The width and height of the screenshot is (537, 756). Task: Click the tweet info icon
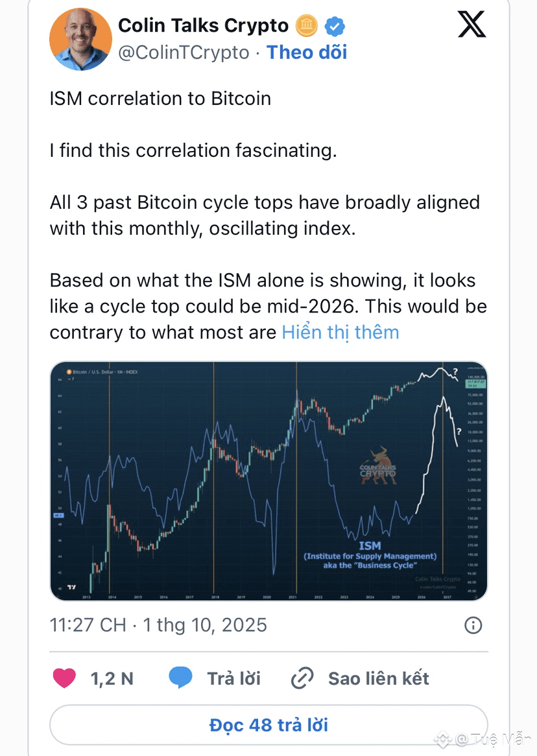(473, 625)
